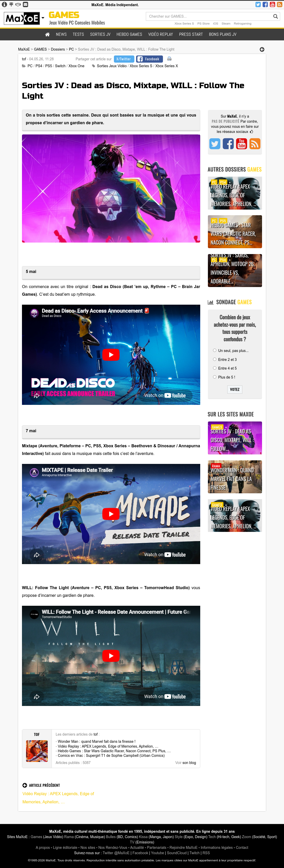Open tof's author avatar image
Viewport: 284px width, 868px height.
[x=37, y=751]
